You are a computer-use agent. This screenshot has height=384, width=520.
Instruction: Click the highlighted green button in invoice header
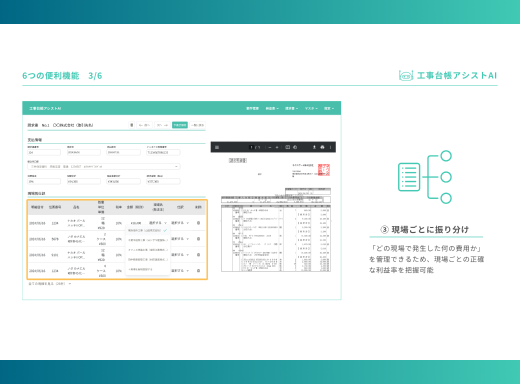point(180,125)
